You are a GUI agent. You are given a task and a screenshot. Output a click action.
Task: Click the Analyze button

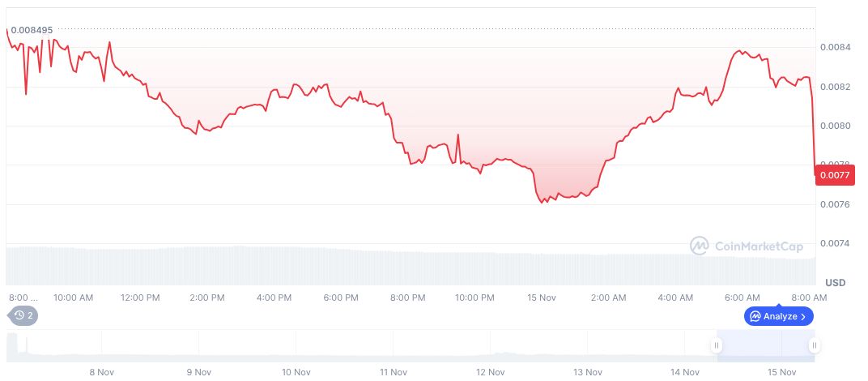pyautogui.click(x=778, y=316)
